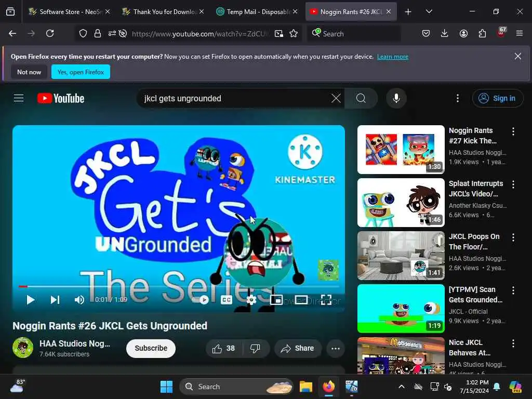This screenshot has height=399, width=532.
Task: Open options for JKCL Poops On video
Action: click(513, 237)
